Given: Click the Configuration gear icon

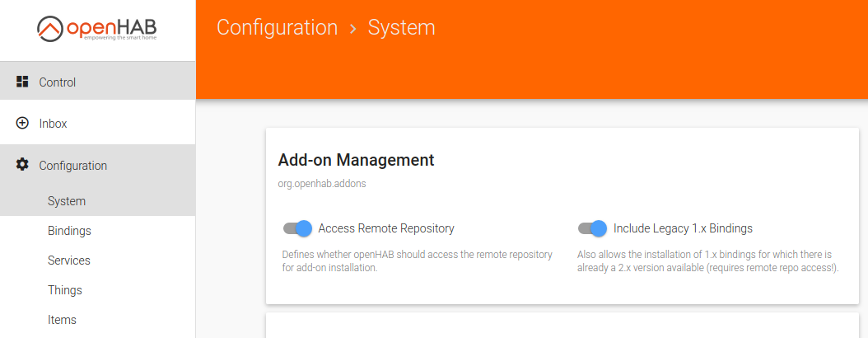Looking at the screenshot, I should coord(22,165).
